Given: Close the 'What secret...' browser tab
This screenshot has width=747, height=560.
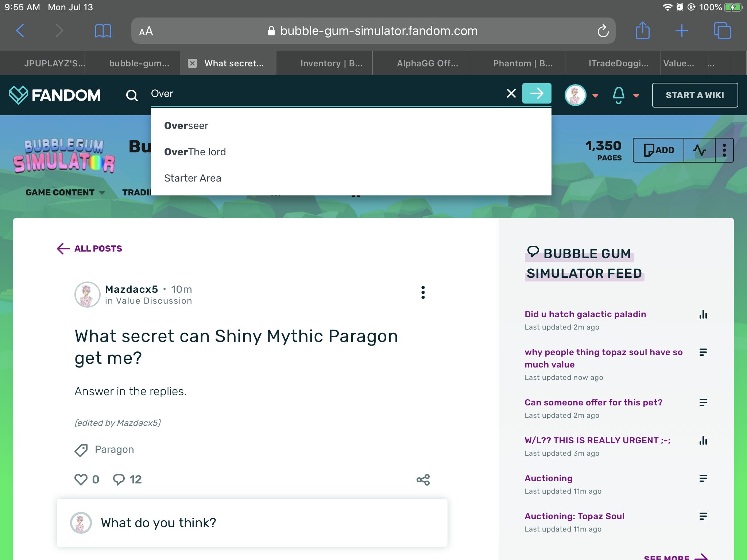Looking at the screenshot, I should pyautogui.click(x=192, y=63).
